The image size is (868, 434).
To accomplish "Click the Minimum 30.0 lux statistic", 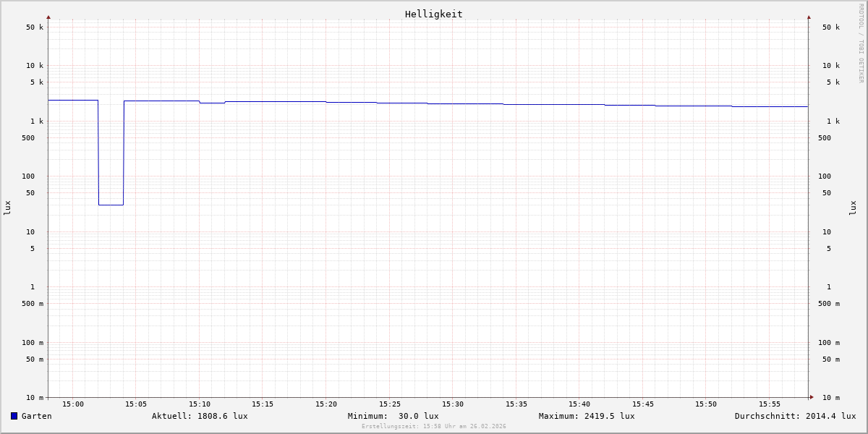I will pos(393,416).
